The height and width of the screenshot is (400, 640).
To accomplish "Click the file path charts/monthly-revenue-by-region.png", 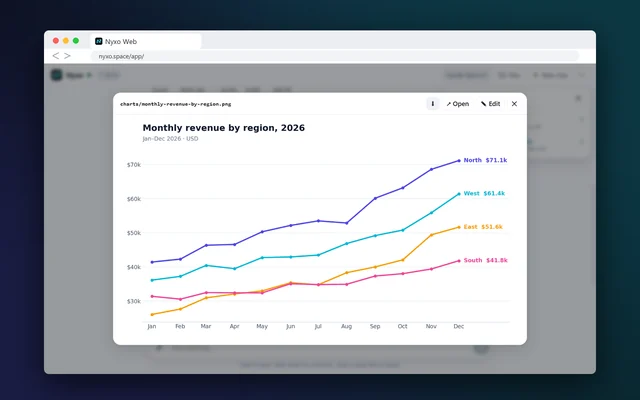I will 176,104.
